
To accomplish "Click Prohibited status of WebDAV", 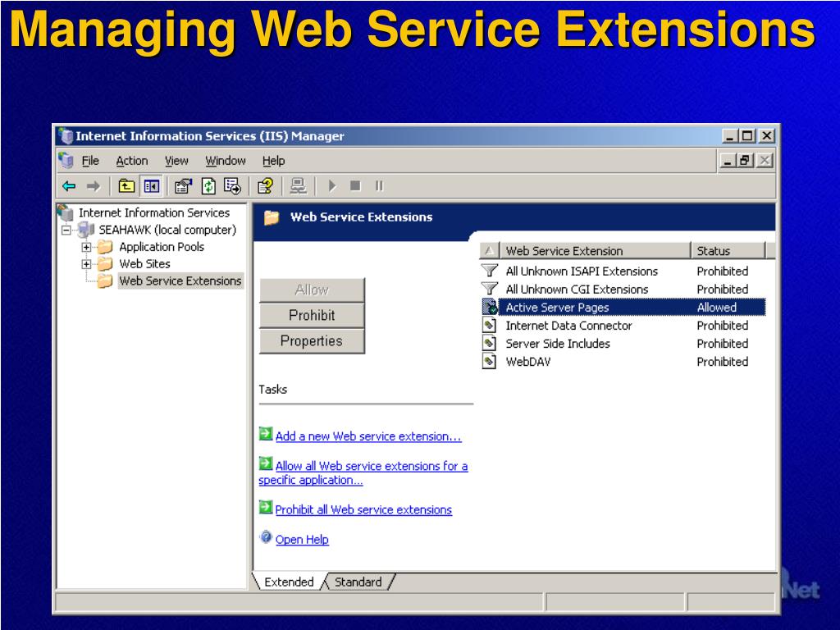I will [723, 362].
